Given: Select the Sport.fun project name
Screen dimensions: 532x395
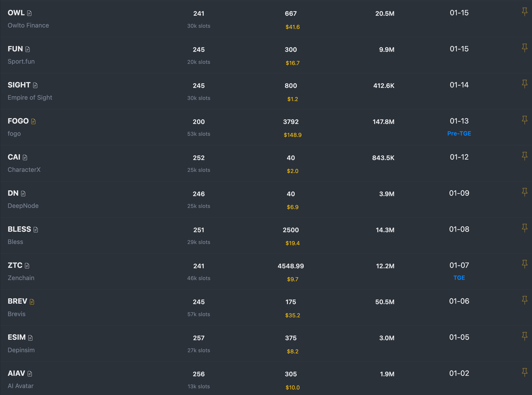Looking at the screenshot, I should [21, 62].
